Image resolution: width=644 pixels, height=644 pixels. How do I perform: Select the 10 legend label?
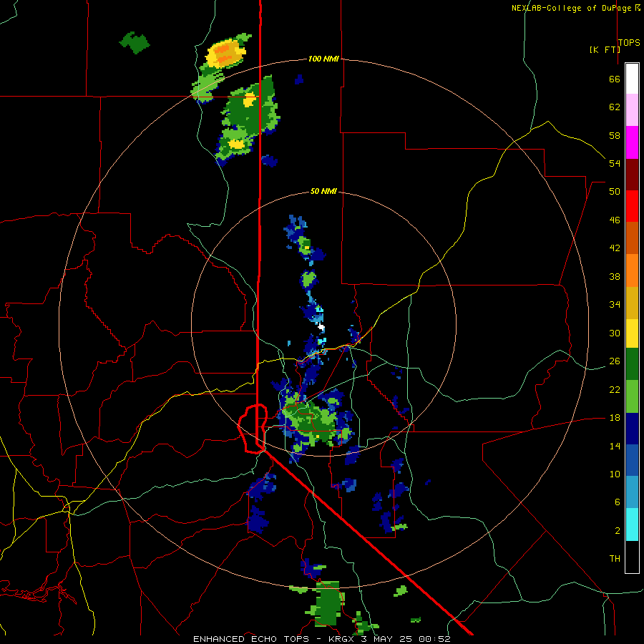pos(615,474)
